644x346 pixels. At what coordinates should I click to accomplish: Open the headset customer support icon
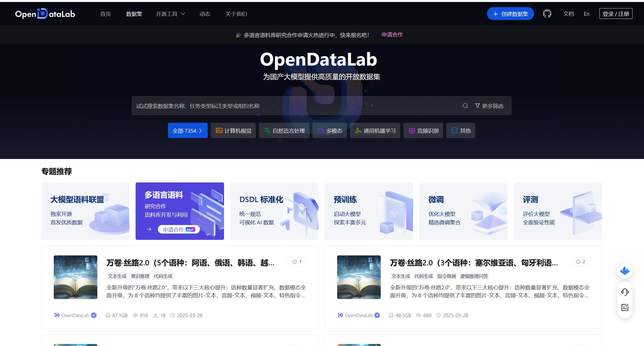[x=625, y=292]
